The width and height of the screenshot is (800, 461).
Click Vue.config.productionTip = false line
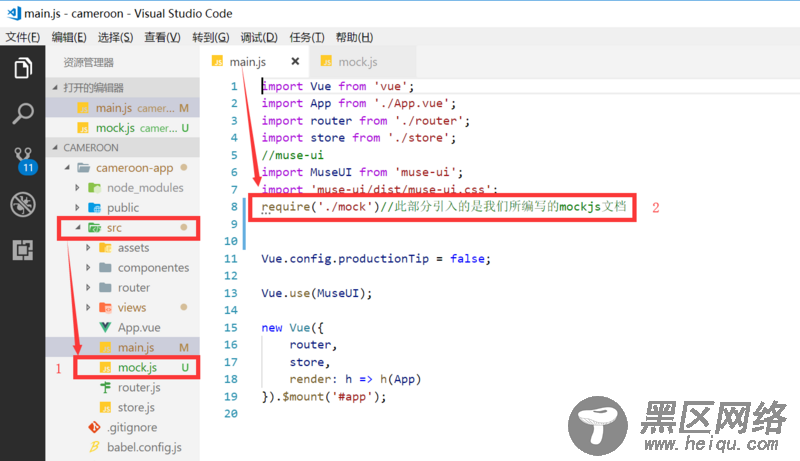point(376,259)
